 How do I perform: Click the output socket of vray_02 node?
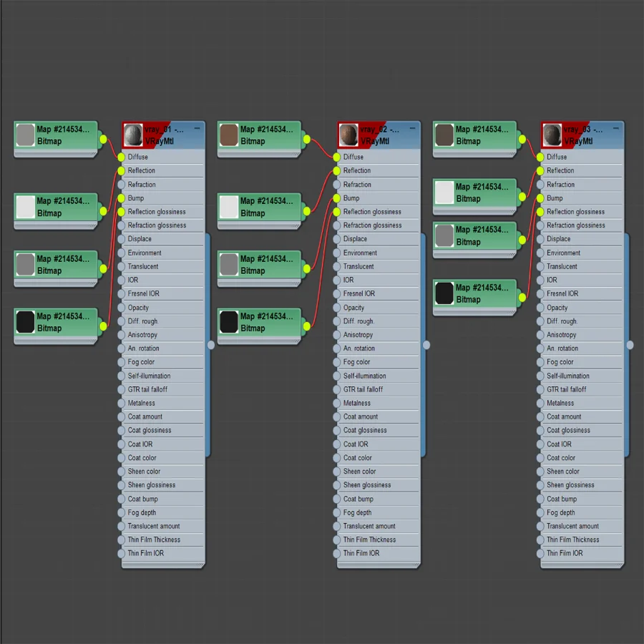426,345
